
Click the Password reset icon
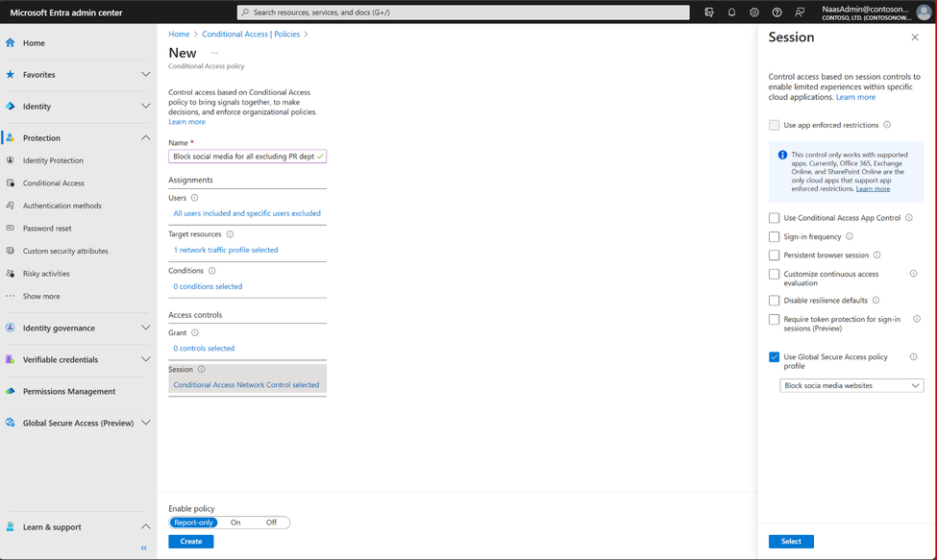[11, 228]
